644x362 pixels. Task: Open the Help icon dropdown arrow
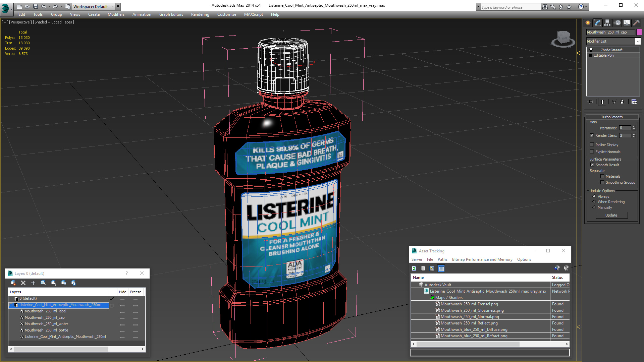pos(586,7)
